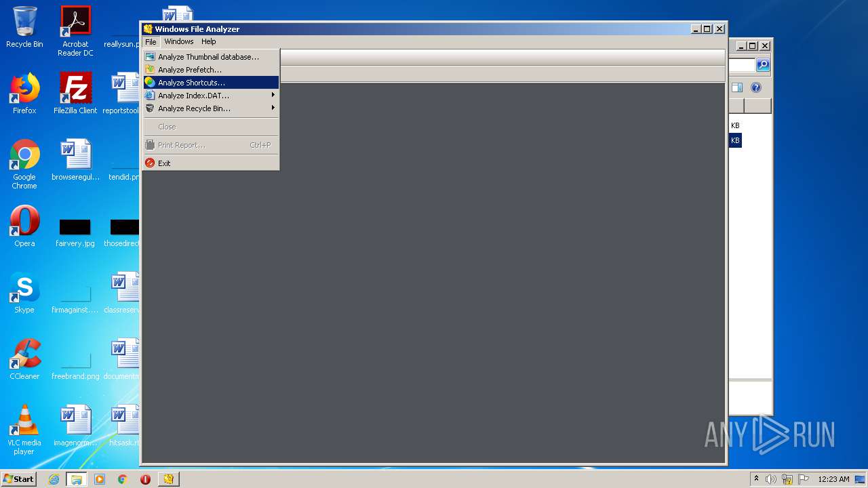Open the Firefox desktop icon

pos(24,94)
